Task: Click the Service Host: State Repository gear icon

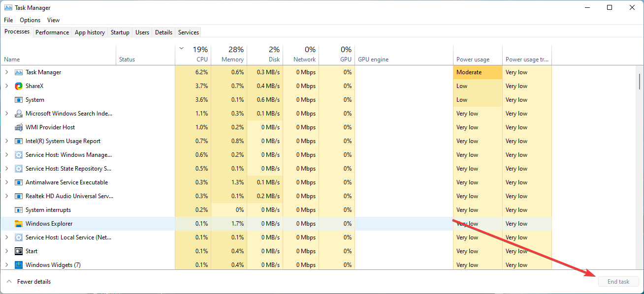Action: (x=19, y=169)
